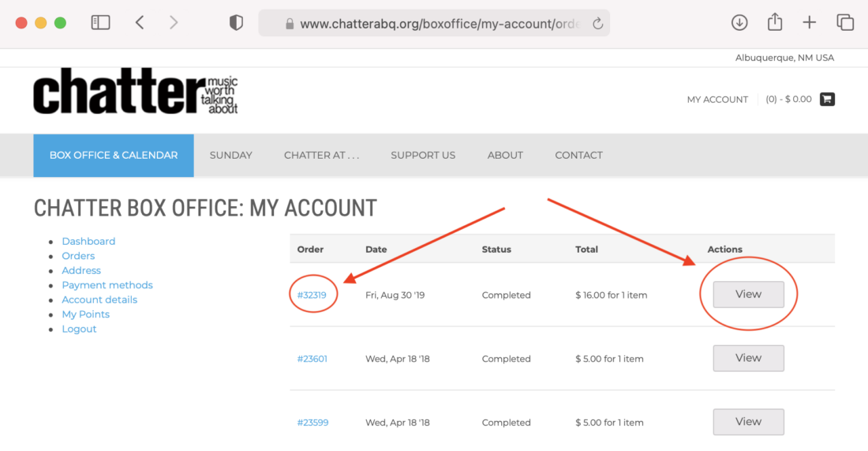This screenshot has height=451, width=868.
Task: Select total $ 16.00 for 1 item
Action: 611,295
